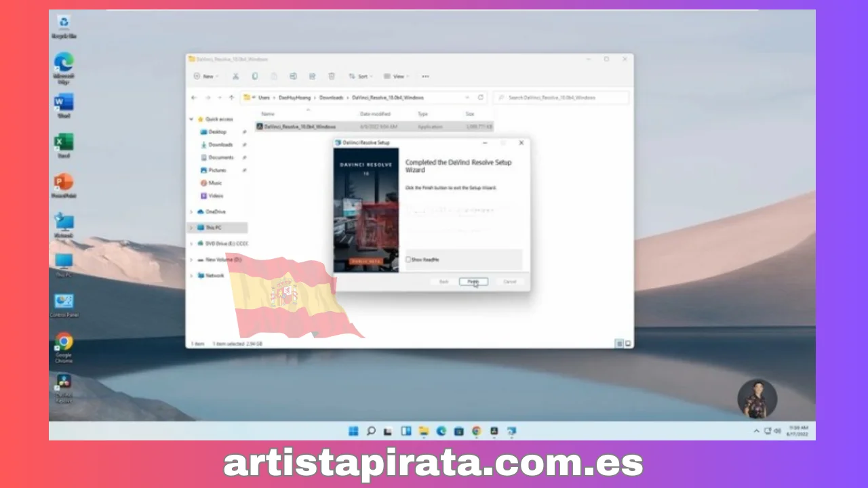Click the Rename icon in Explorer toolbar
This screenshot has width=868, height=488.
[293, 77]
